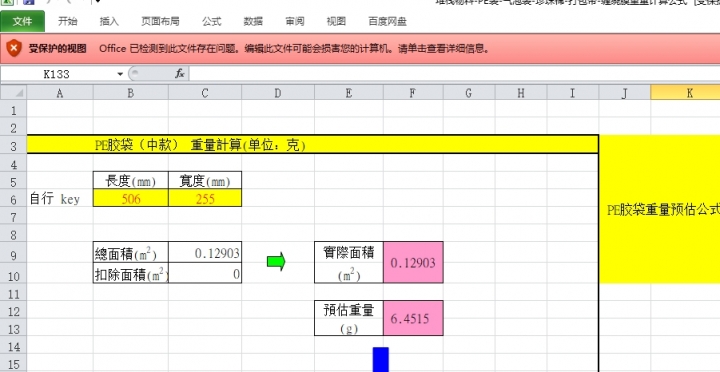Image resolution: width=720 pixels, height=372 pixels.
Task: Open the 公式 ribbon tab
Action: (212, 21)
